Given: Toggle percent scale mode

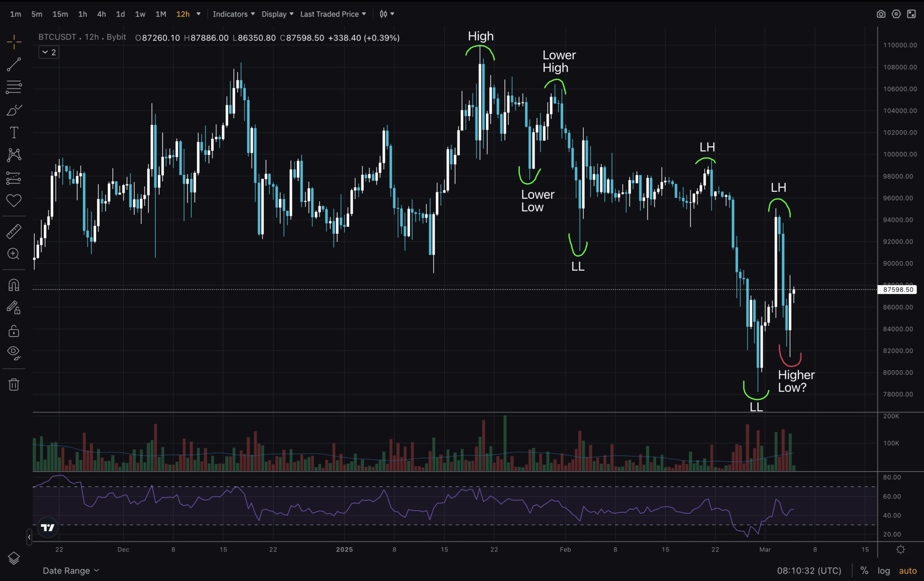Looking at the screenshot, I should 864,571.
